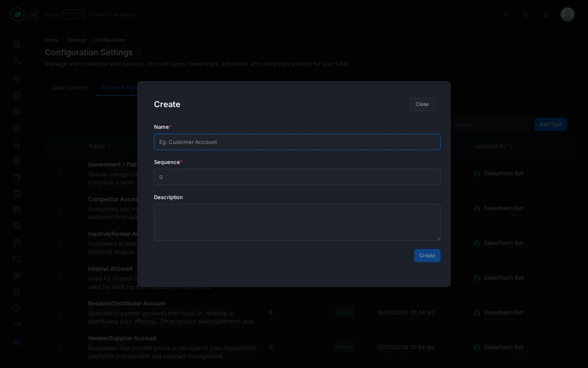Click Active badge in Reseller/Distributor row
This screenshot has height=368, width=588.
[344, 312]
